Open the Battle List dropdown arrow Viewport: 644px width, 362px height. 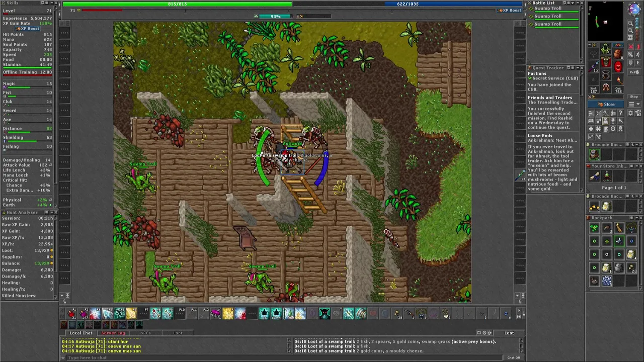[573, 3]
